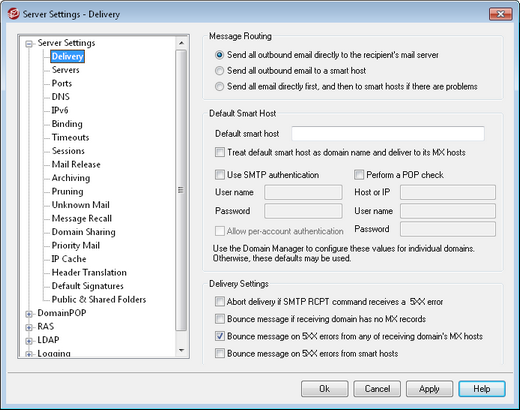520x410 pixels.
Task: Enable Use SMTP authentication checkbox
Action: tap(220, 175)
